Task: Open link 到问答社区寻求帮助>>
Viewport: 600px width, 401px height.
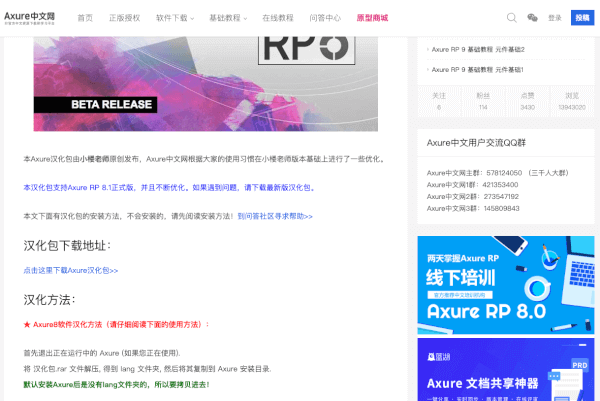Action: tap(275, 216)
